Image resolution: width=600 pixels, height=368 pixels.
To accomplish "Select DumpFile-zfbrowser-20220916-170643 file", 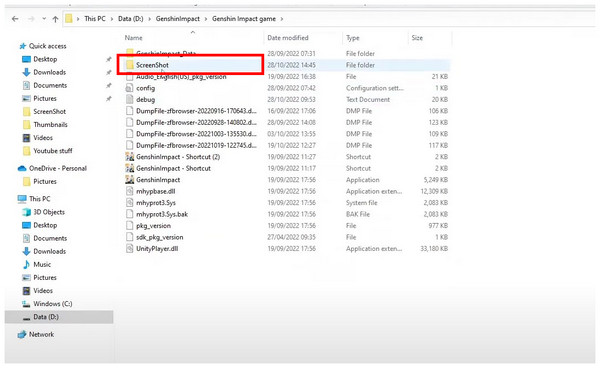I will click(192, 111).
